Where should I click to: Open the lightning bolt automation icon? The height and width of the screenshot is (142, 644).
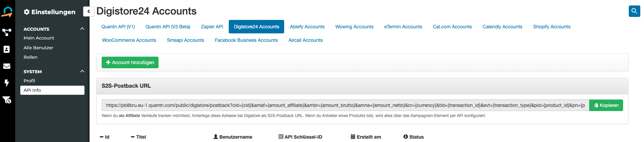click(x=7, y=83)
